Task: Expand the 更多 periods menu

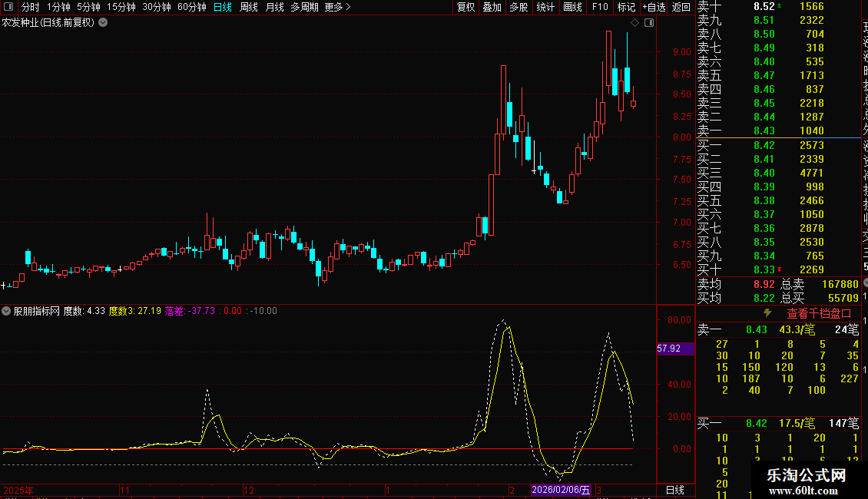Action: 338,7
